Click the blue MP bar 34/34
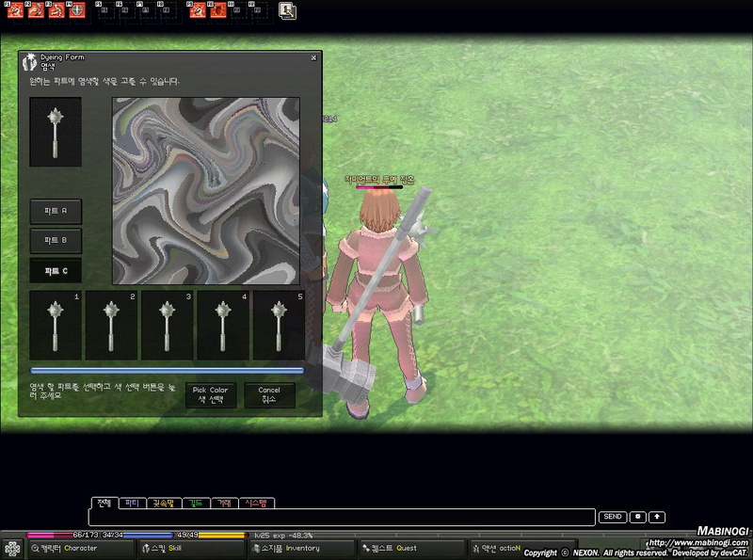This screenshot has width=753, height=560. click(136, 535)
